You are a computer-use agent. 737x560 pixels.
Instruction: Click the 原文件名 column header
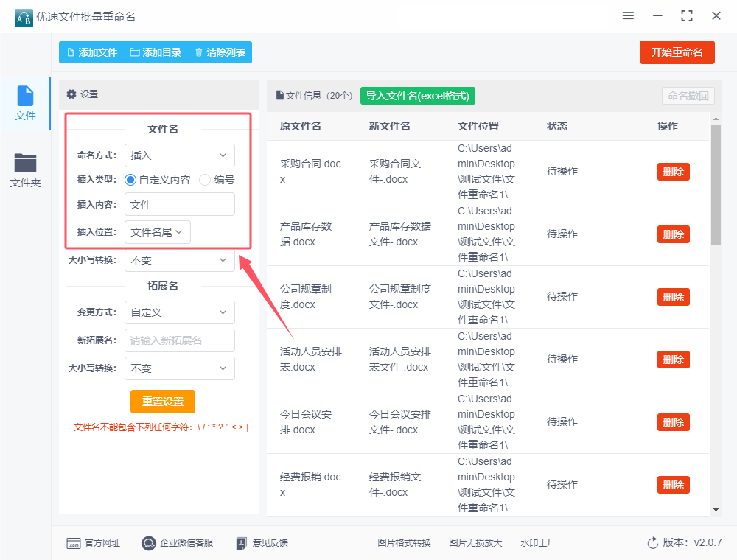click(301, 127)
